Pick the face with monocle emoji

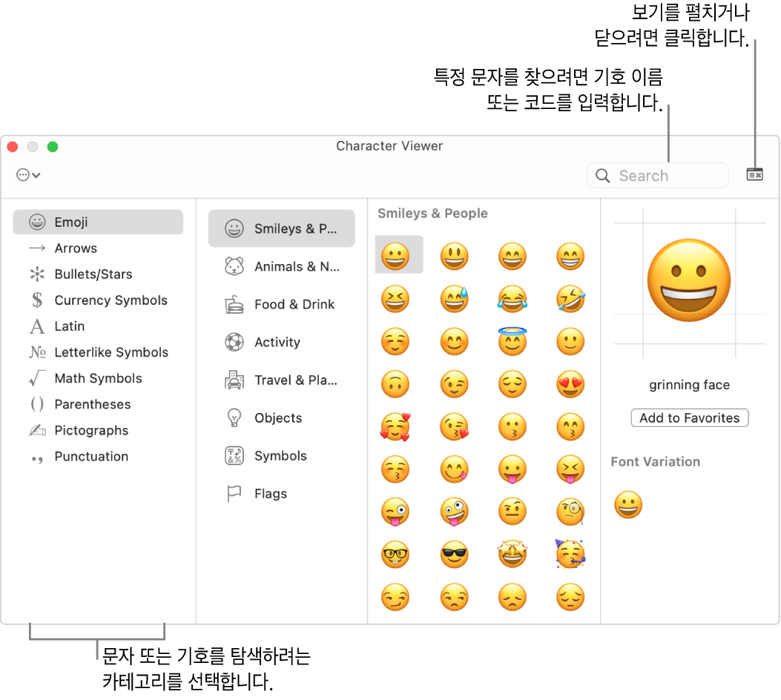(570, 512)
